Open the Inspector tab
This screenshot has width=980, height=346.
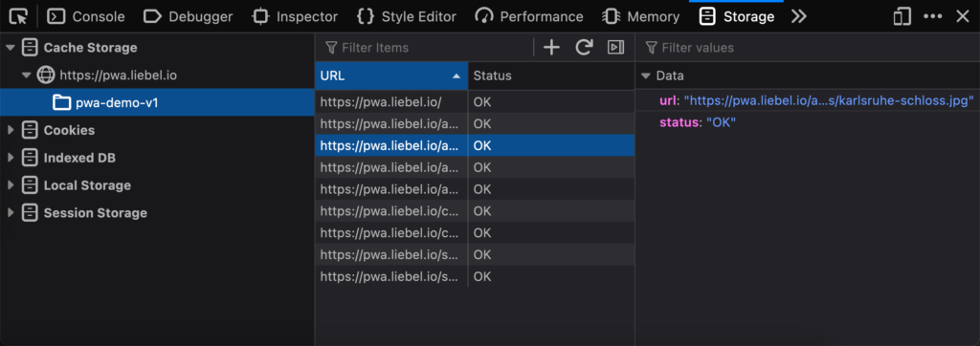click(x=295, y=17)
